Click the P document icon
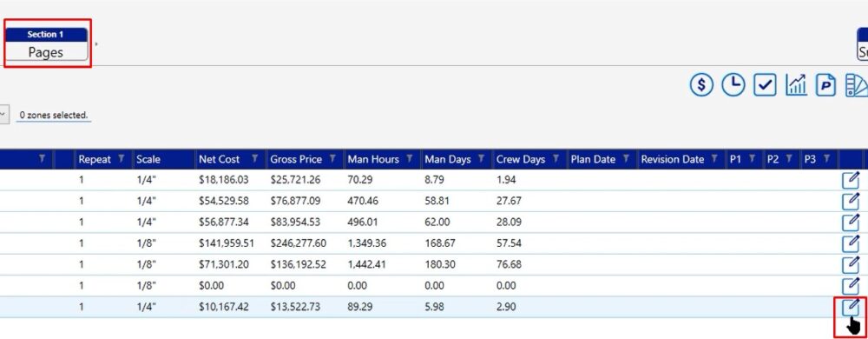 click(x=826, y=85)
